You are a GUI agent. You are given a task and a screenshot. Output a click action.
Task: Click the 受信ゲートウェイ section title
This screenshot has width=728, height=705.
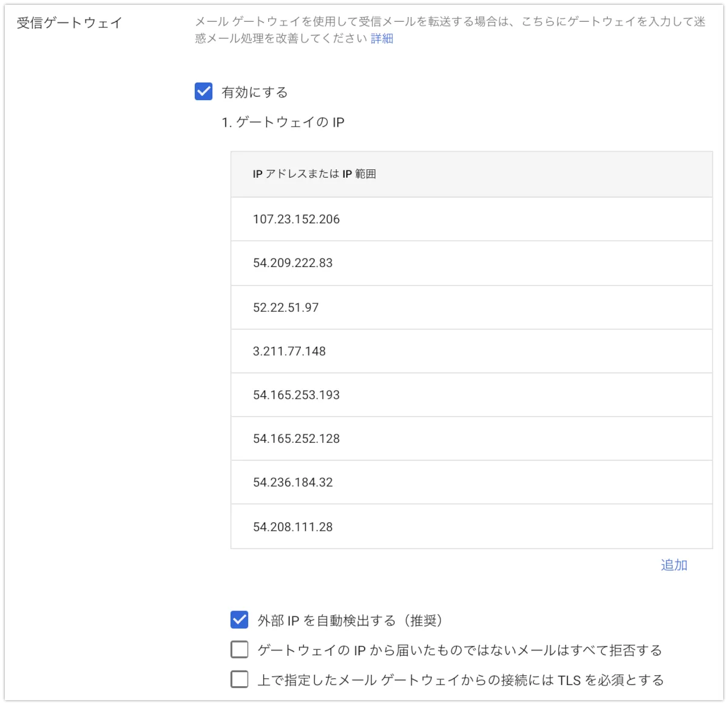[x=69, y=23]
